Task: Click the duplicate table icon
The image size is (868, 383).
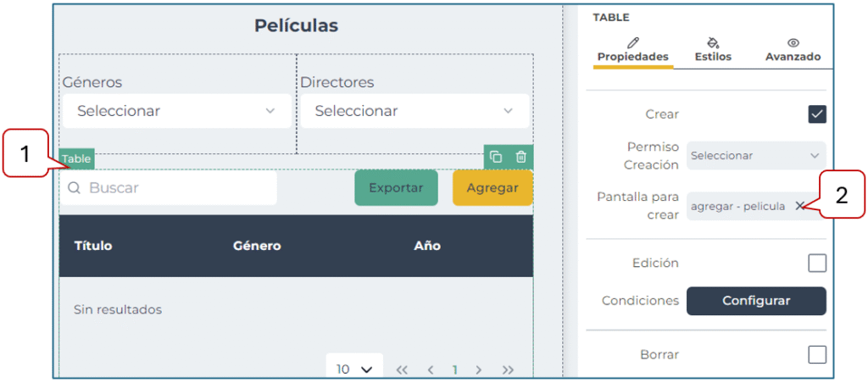Action: point(497,157)
